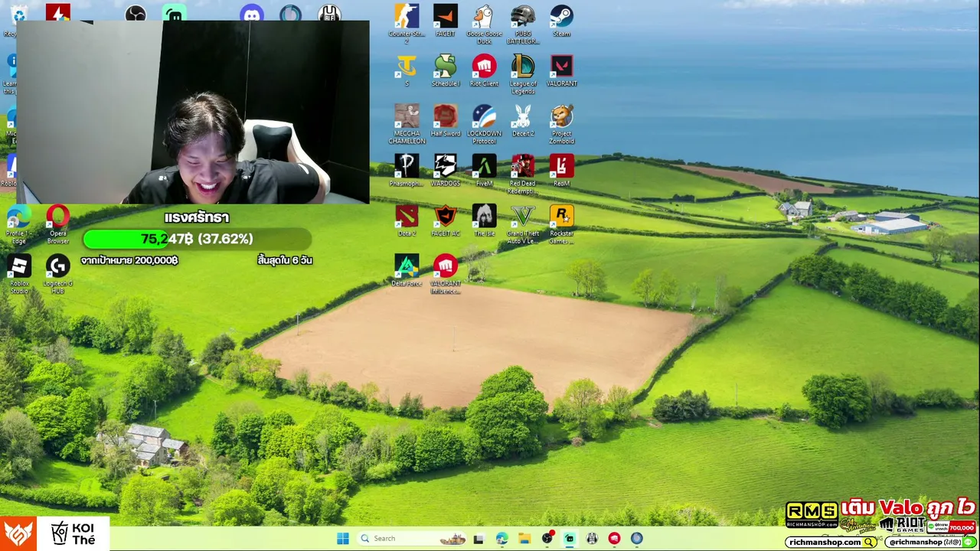Image resolution: width=980 pixels, height=551 pixels.
Task: Open the Profile 1 - Edge shortcut
Action: (x=19, y=224)
